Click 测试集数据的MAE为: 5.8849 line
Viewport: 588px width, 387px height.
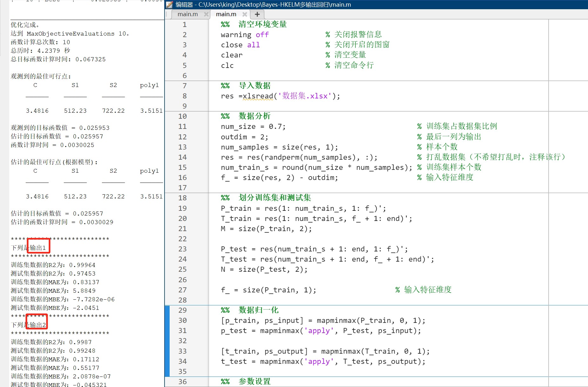pos(53,290)
